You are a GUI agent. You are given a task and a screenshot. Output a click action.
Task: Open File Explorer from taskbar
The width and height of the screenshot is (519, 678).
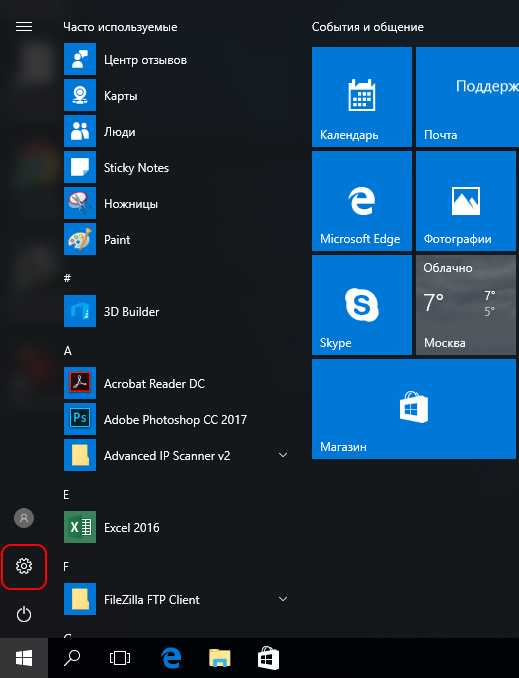point(220,658)
